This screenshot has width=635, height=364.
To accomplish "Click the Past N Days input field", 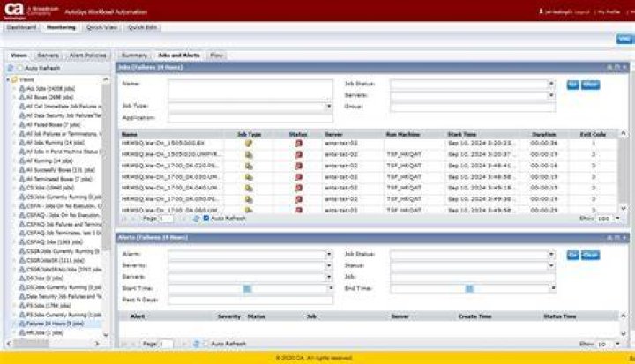I will pos(250,300).
